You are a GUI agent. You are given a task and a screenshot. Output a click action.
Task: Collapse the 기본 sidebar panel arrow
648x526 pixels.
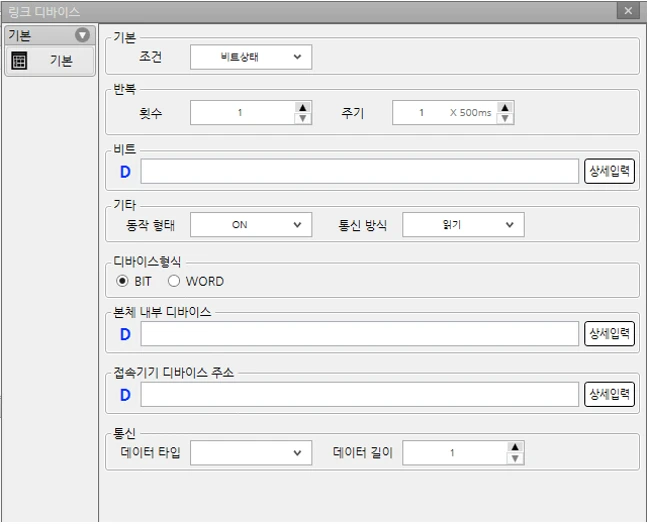coord(82,35)
